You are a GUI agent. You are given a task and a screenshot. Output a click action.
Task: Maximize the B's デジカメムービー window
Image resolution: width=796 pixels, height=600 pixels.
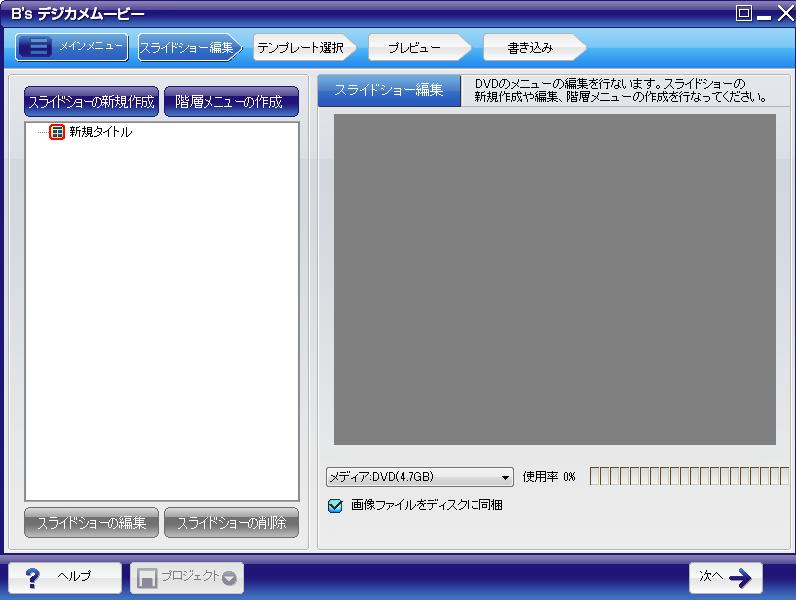click(744, 13)
